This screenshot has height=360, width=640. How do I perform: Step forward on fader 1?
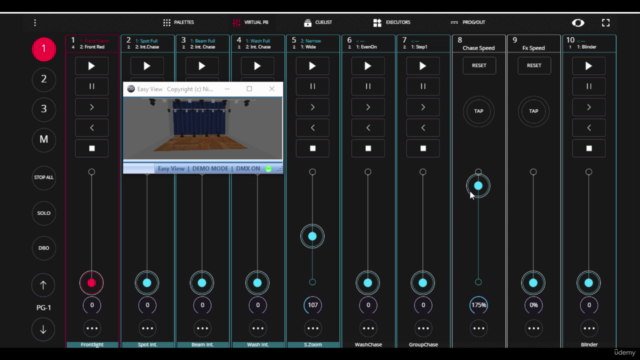[x=92, y=107]
